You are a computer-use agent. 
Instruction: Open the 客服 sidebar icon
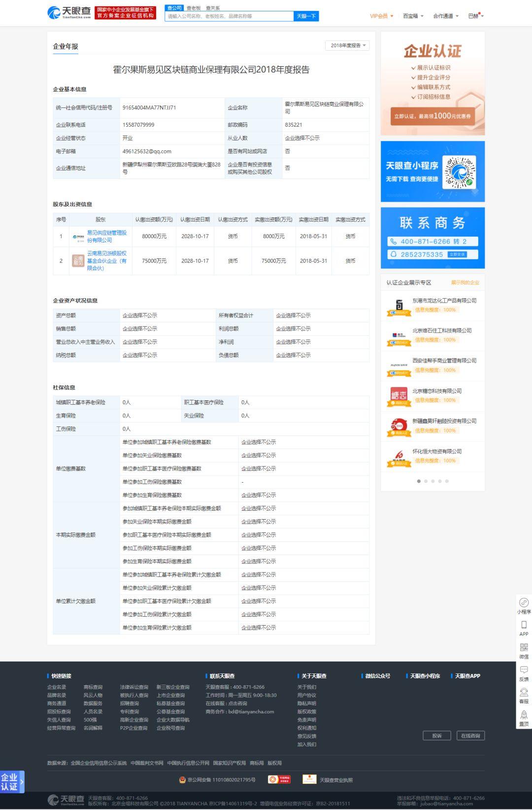pos(524,696)
